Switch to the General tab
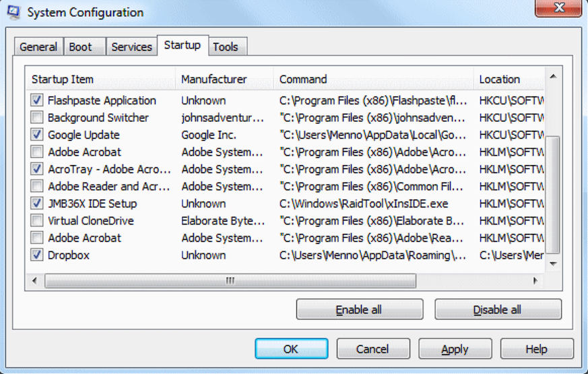 point(38,46)
